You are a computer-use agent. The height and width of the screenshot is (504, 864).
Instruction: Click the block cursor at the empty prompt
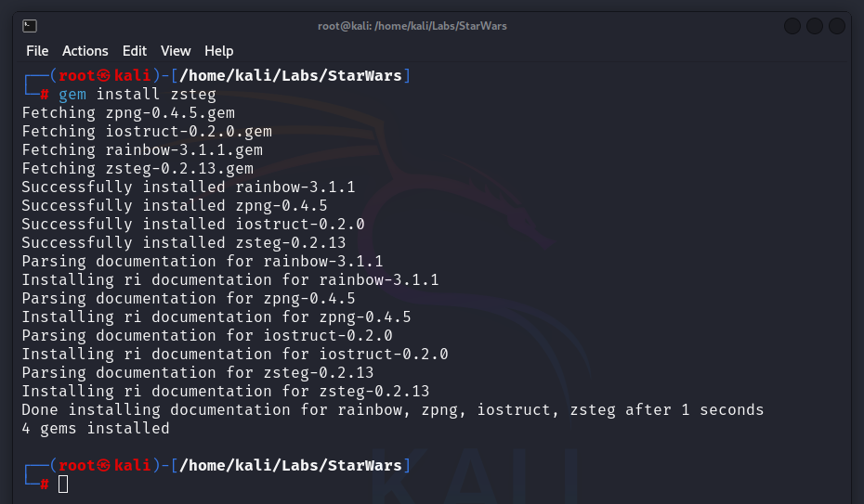tap(63, 484)
